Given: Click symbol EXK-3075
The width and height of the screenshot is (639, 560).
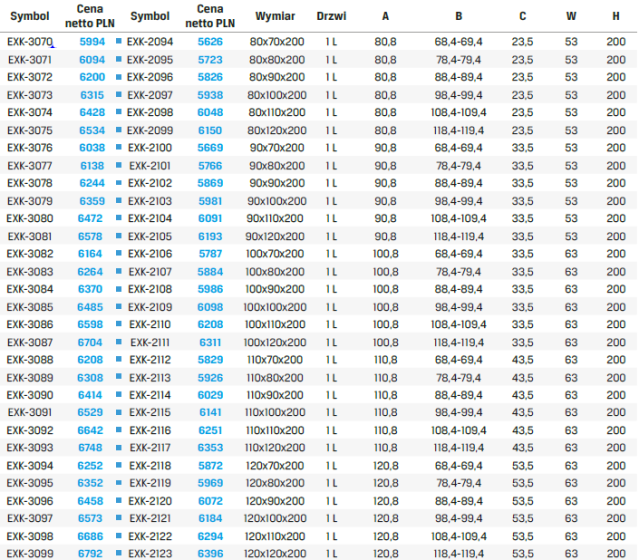Looking at the screenshot, I should [x=30, y=130].
